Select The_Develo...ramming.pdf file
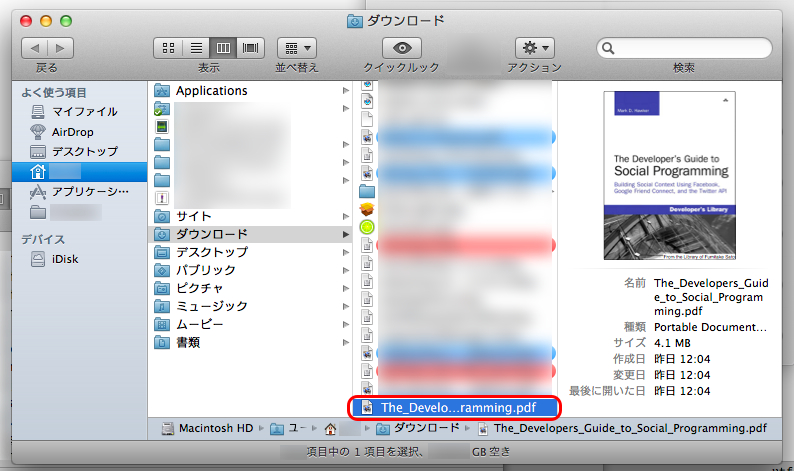This screenshot has height=471, width=794. [x=455, y=407]
